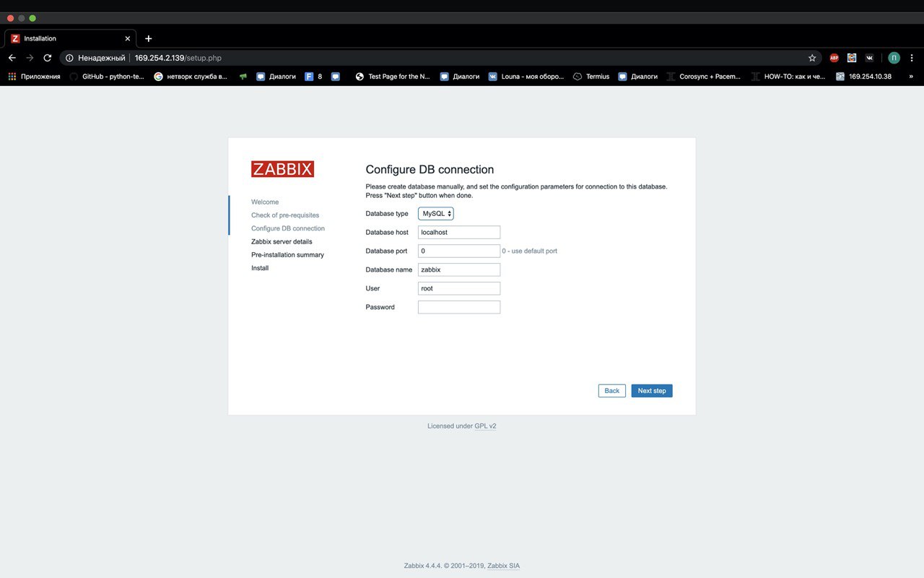Focus the User field containing root

(459, 288)
